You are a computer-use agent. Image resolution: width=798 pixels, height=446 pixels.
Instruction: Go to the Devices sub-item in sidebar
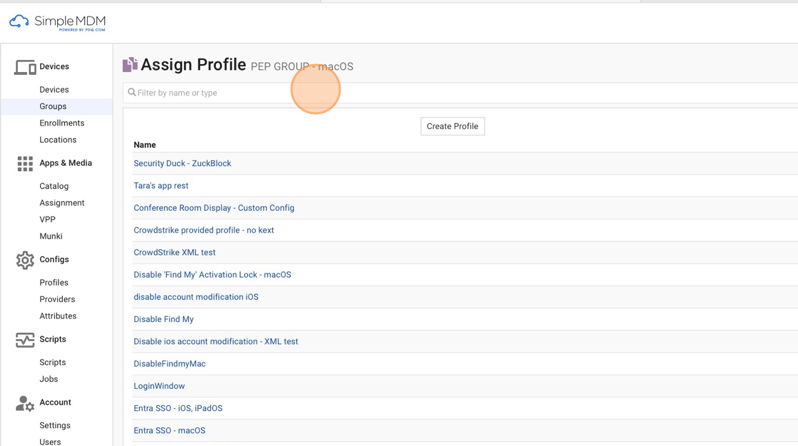coord(54,90)
